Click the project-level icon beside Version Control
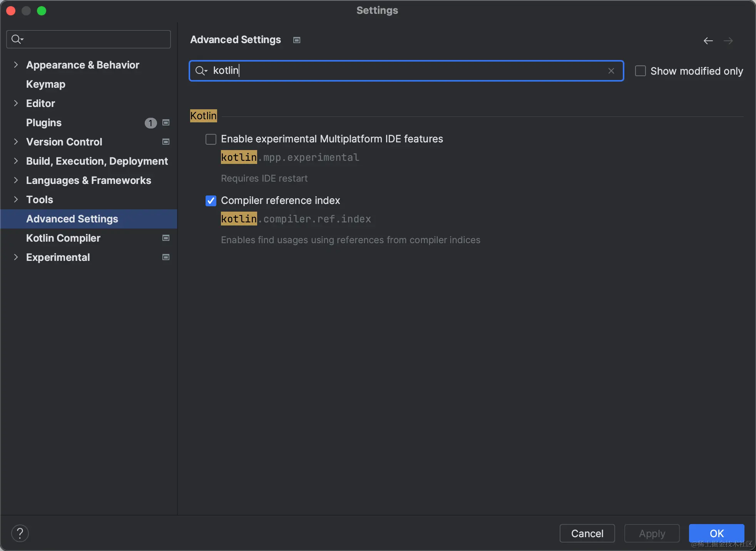 pos(166,142)
